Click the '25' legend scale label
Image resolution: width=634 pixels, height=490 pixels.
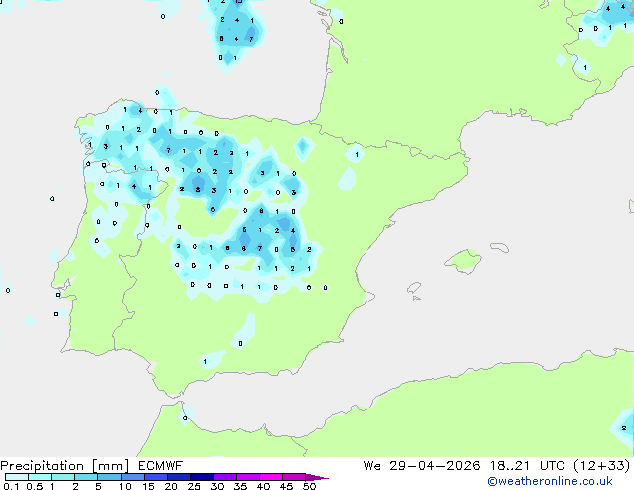click(x=194, y=486)
